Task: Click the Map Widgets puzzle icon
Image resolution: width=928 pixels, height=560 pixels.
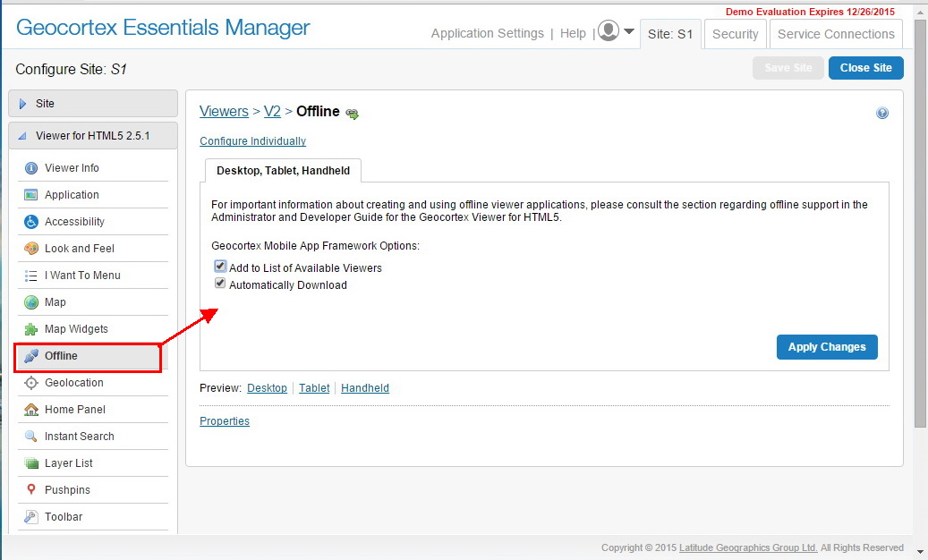Action: [x=30, y=329]
